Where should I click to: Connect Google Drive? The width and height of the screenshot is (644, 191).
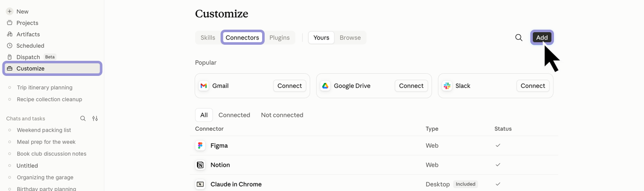coord(411,86)
